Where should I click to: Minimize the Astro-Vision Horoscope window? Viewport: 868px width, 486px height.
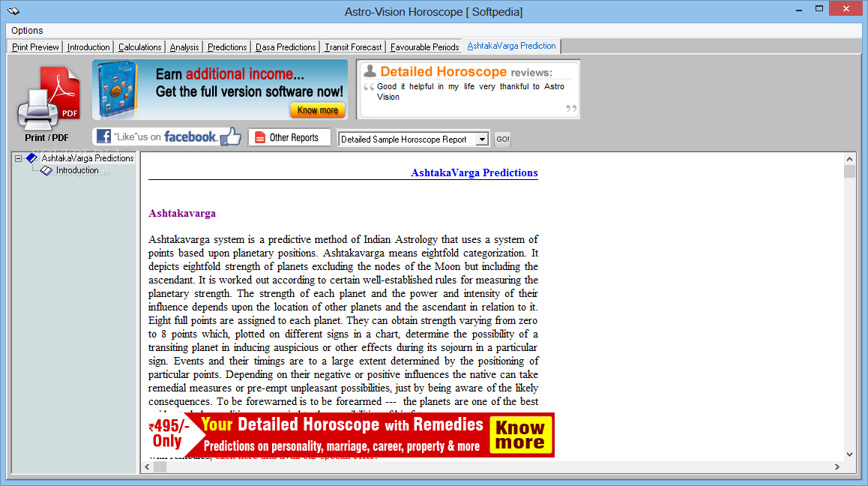pos(799,10)
